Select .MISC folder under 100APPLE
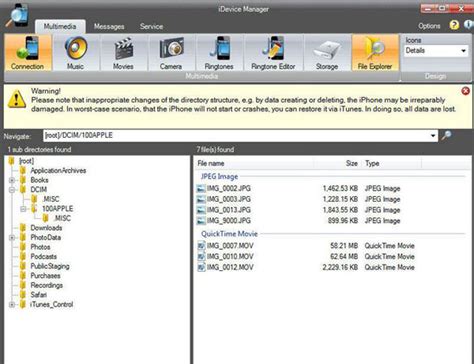The image size is (474, 364). (62, 218)
